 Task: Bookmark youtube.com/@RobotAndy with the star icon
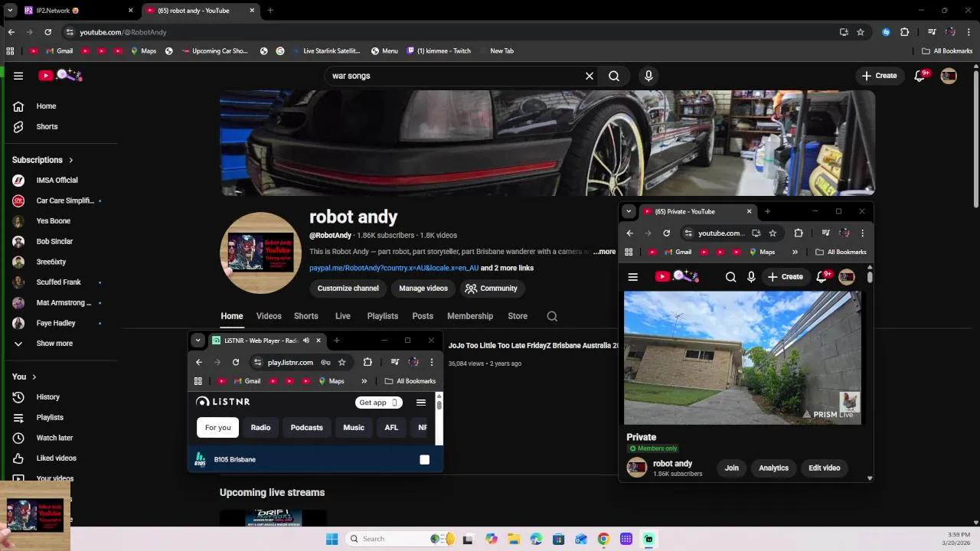pyautogui.click(x=861, y=32)
